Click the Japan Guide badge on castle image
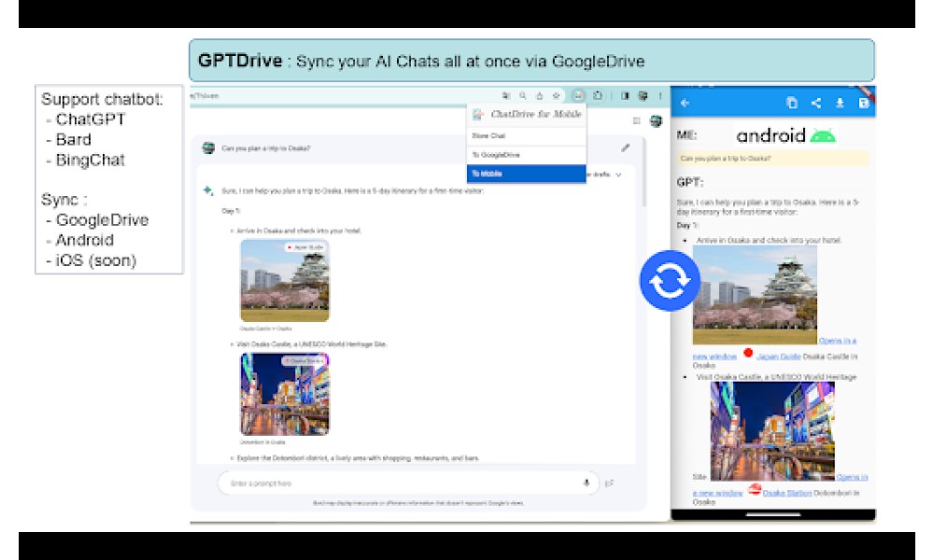 [x=305, y=247]
